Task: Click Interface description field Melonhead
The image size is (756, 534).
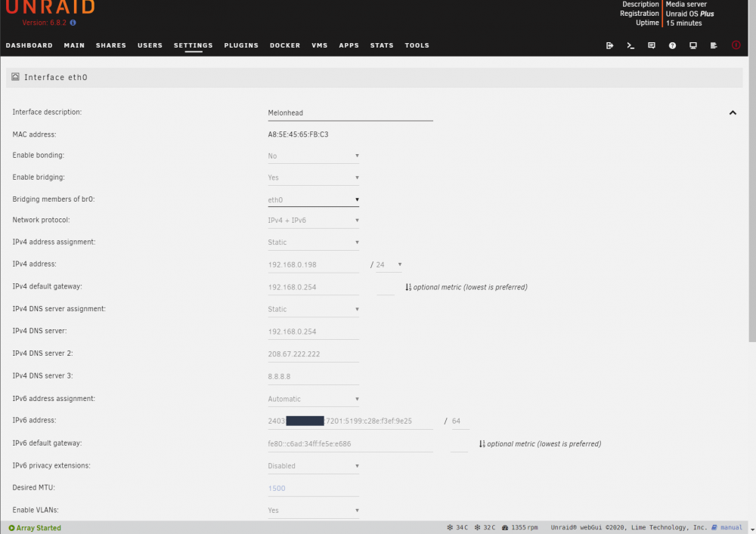Action: coord(351,113)
